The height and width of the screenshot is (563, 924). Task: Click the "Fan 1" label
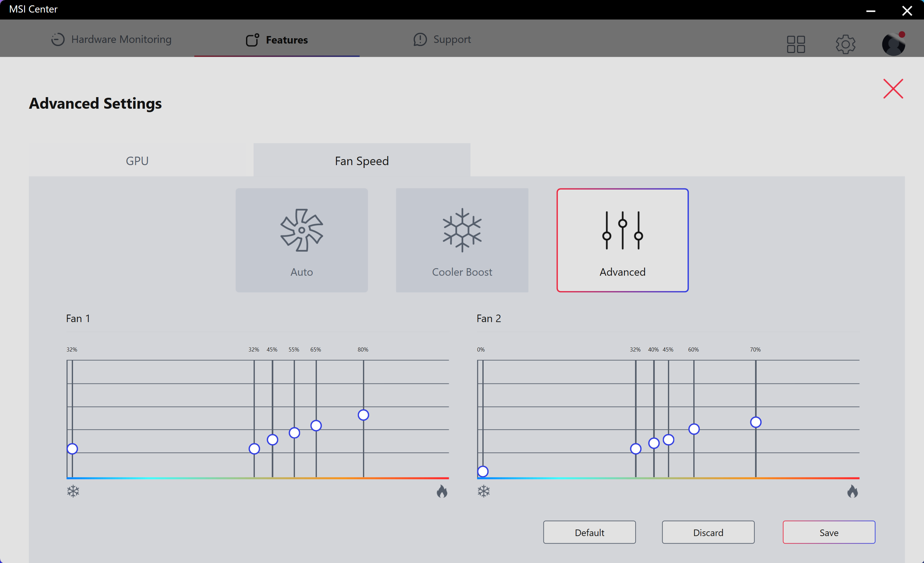78,318
